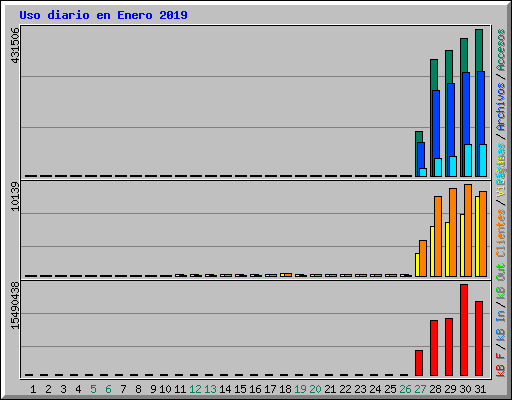
Task: Click the Archivos legend label
Action: [x=501, y=107]
